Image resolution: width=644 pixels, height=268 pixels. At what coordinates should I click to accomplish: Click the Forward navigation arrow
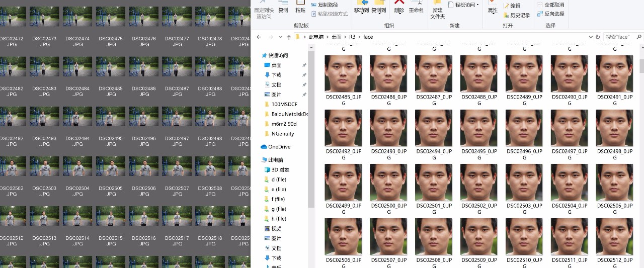(271, 37)
